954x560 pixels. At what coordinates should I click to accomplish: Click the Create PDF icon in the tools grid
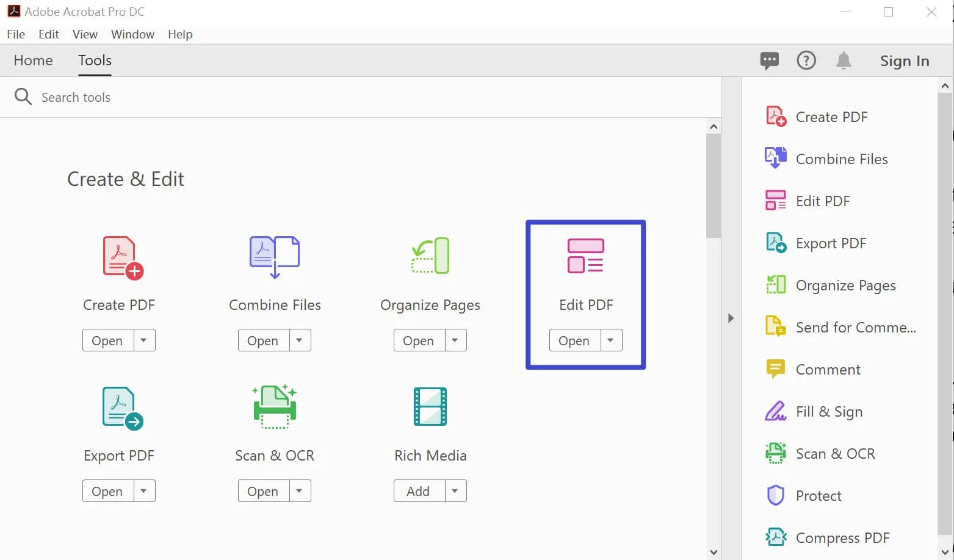point(123,258)
